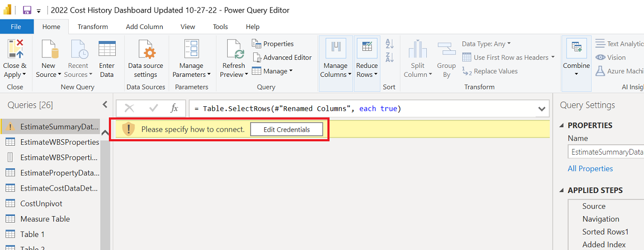Select the Measure Table query

click(50, 219)
